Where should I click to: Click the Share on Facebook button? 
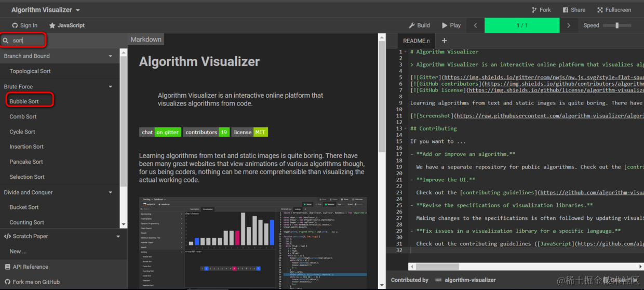[574, 10]
